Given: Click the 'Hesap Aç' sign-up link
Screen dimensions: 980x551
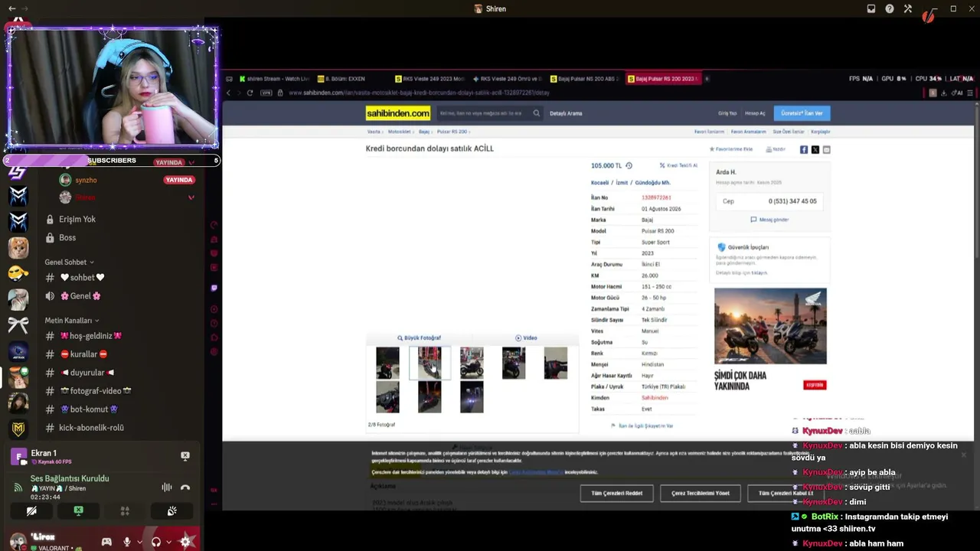Looking at the screenshot, I should (755, 113).
